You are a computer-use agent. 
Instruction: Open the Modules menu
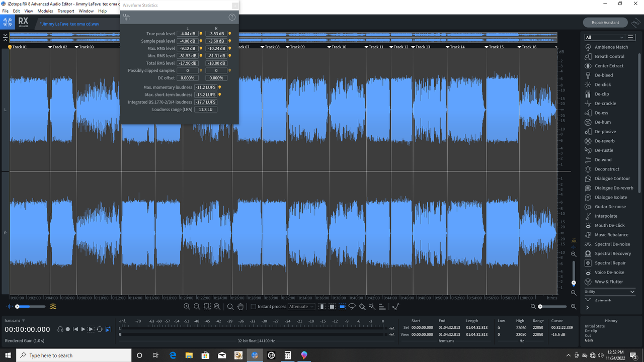pyautogui.click(x=45, y=11)
